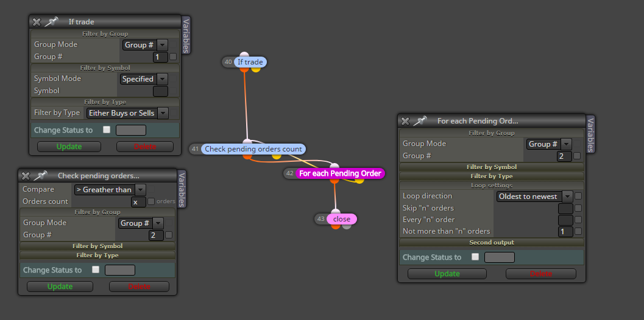Open the Greather than compare dropdown
Screen dimensions: 644x320
(x=110, y=190)
